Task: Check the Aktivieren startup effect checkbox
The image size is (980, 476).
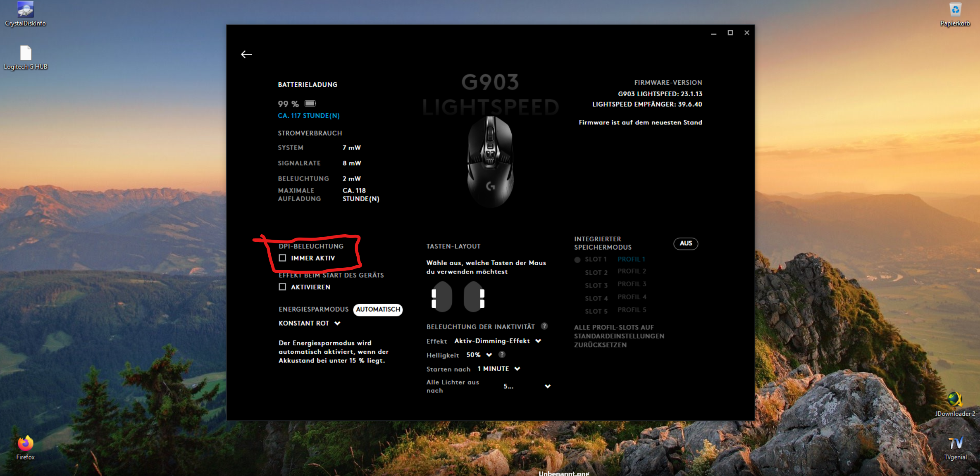Action: (283, 287)
